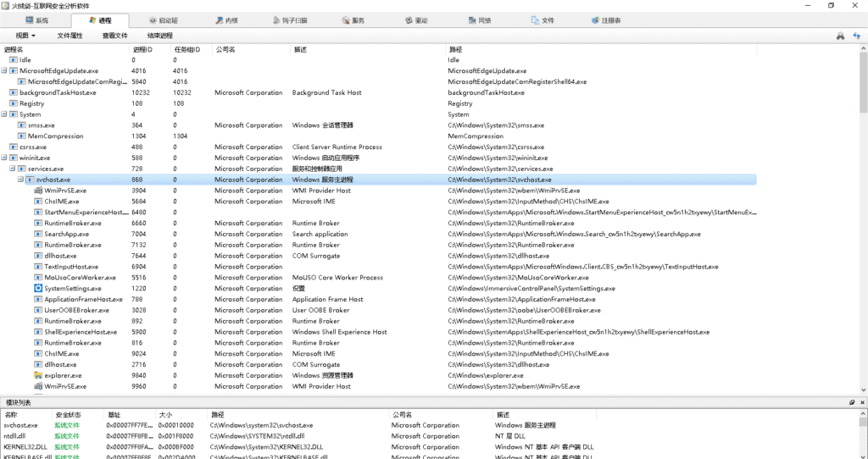Click the process icon beside Idle
Image resolution: width=868 pixels, height=459 pixels.
click(x=14, y=60)
